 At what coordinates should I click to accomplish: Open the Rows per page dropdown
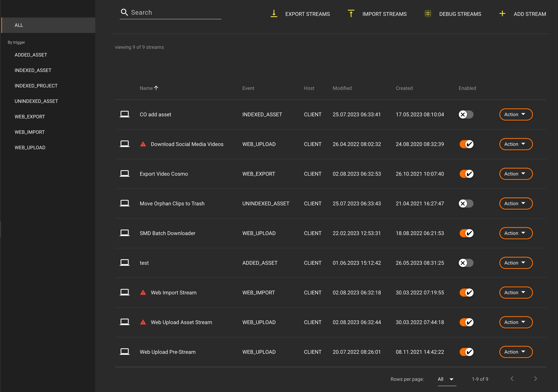pos(446,379)
